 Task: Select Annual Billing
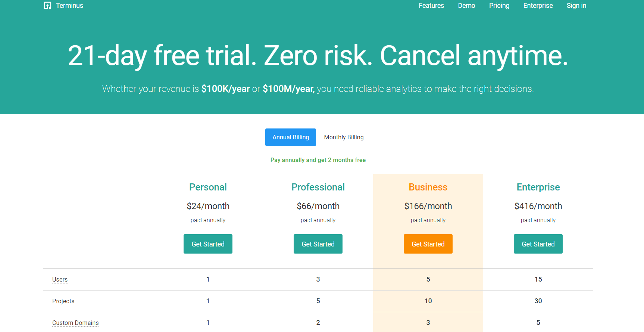click(x=290, y=137)
